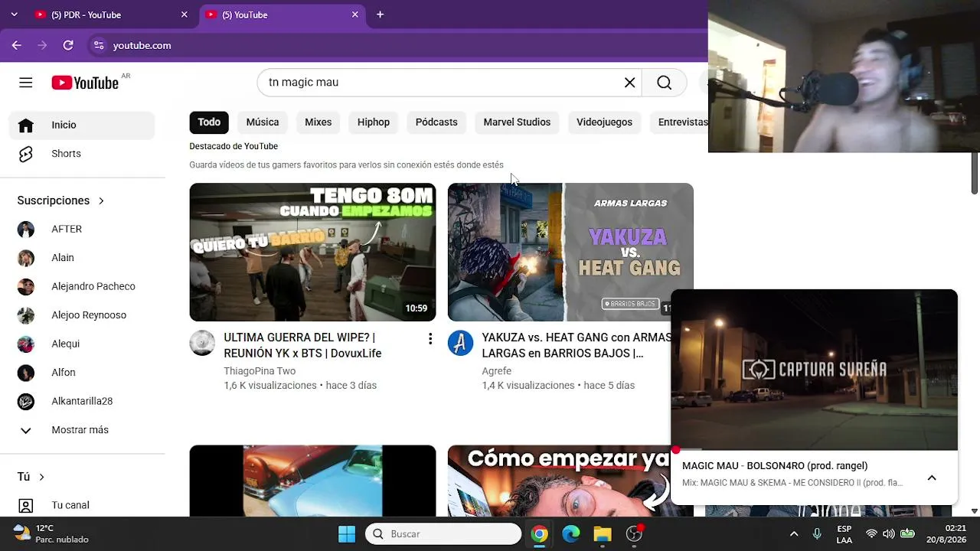980x551 pixels.
Task: Open the Alequi channel subscription
Action: coord(82,344)
